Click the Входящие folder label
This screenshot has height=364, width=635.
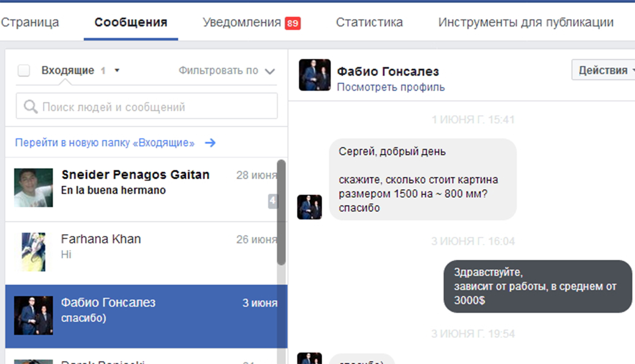[68, 70]
